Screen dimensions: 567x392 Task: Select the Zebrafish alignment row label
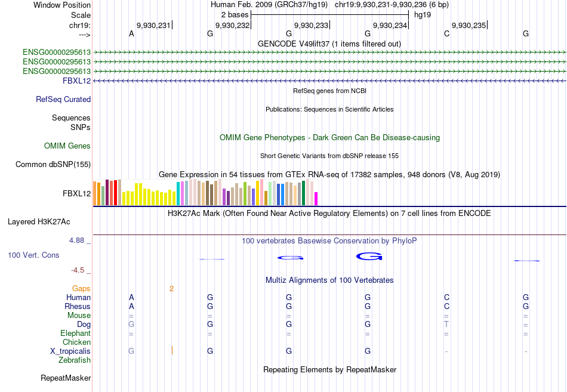(x=75, y=360)
